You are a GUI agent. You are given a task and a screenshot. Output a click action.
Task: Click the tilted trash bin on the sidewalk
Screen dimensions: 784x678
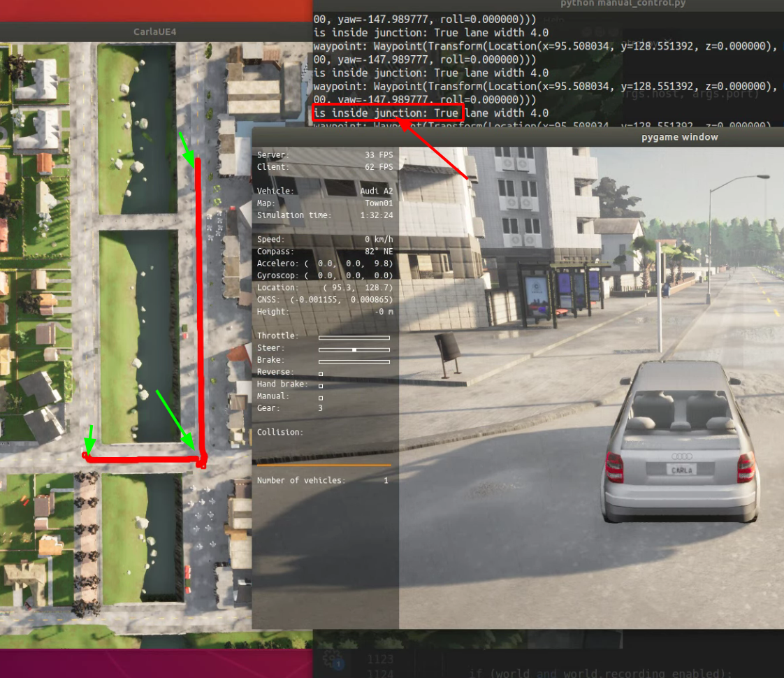click(447, 354)
